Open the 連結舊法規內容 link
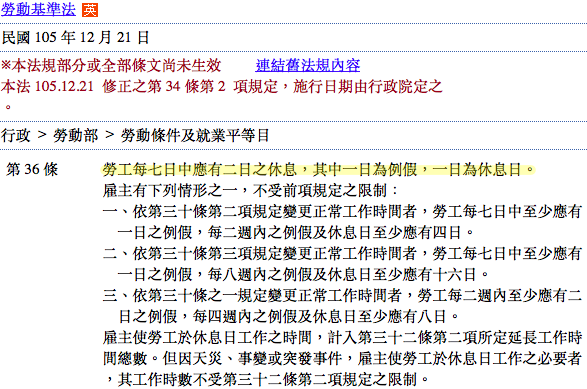This screenshot has width=587, height=389. coord(308,66)
